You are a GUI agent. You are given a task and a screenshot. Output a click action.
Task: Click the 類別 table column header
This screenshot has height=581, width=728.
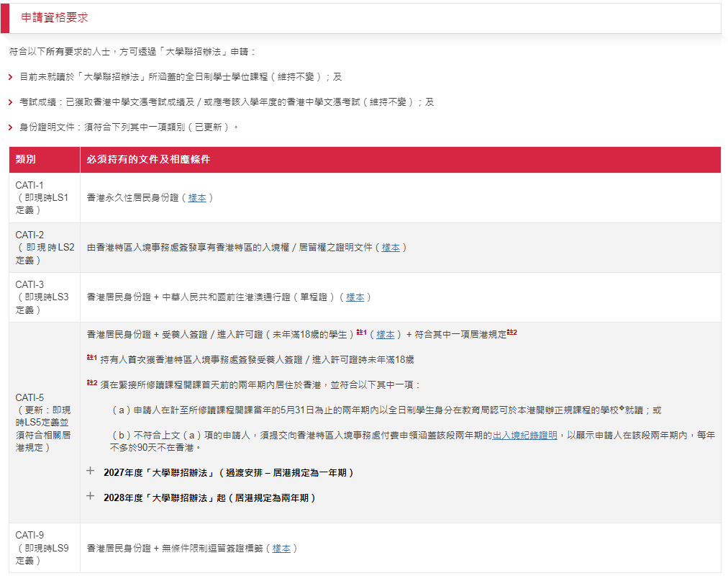(x=26, y=159)
